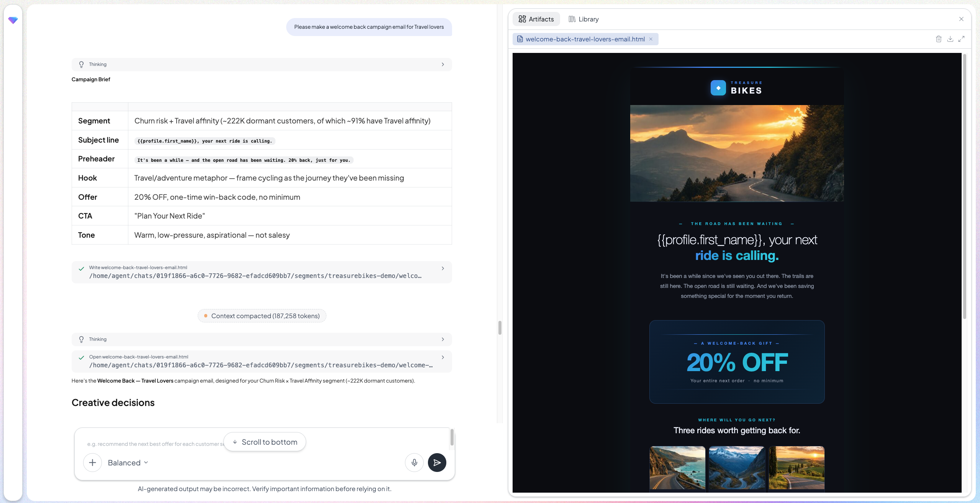Switch to the Library tab
The width and height of the screenshot is (980, 503).
583,19
